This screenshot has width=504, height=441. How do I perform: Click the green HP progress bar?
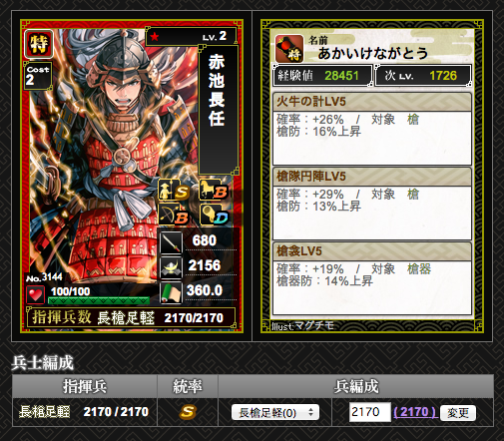pos(99,300)
